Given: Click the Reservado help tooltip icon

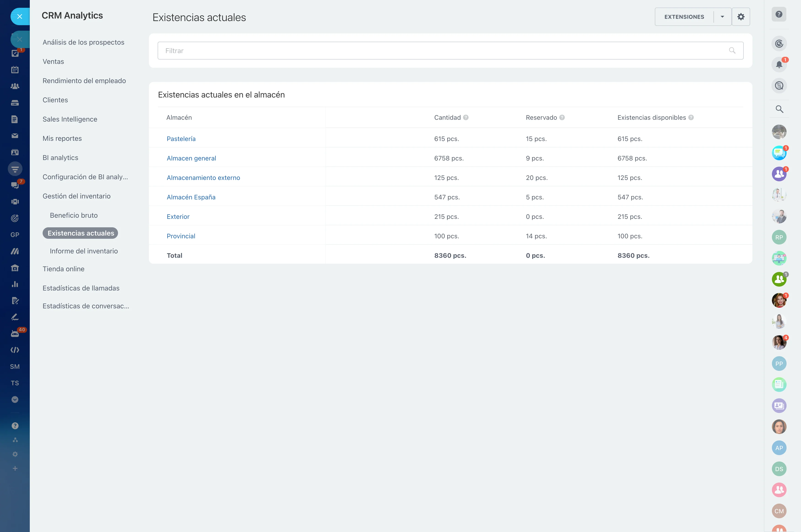Looking at the screenshot, I should point(562,117).
